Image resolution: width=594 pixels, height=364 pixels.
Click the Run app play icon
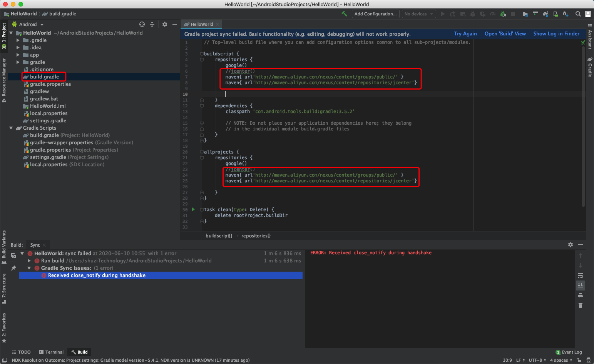coord(443,14)
